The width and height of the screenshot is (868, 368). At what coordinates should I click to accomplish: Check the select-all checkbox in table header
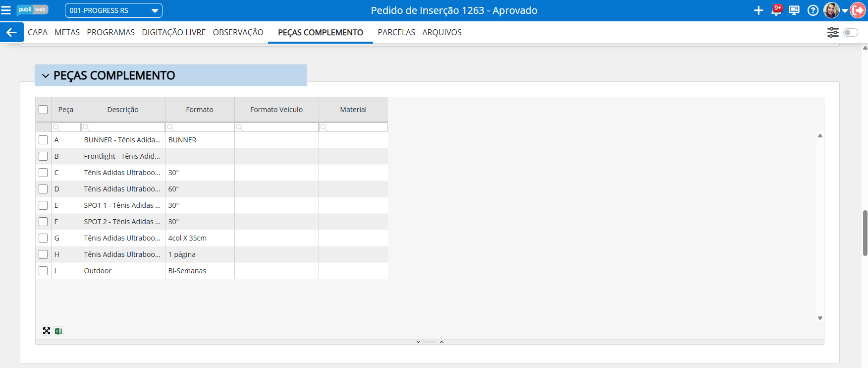[x=43, y=110]
